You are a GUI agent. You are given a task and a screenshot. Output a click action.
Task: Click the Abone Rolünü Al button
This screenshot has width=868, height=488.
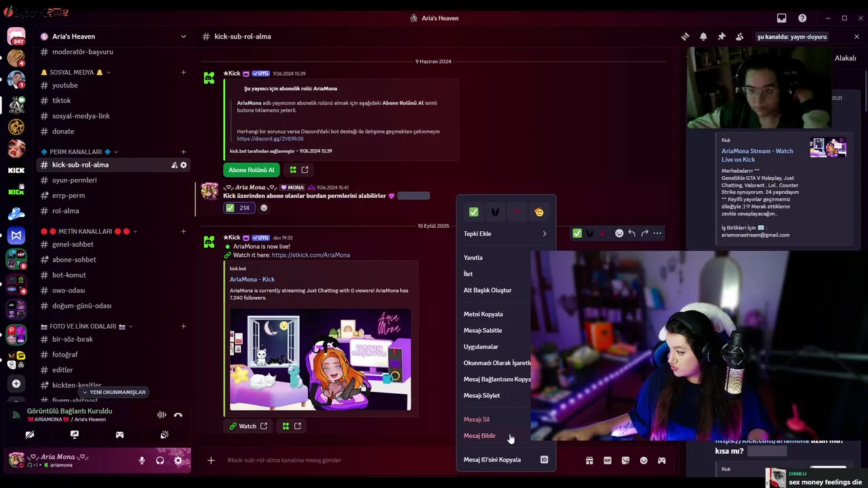(x=252, y=170)
